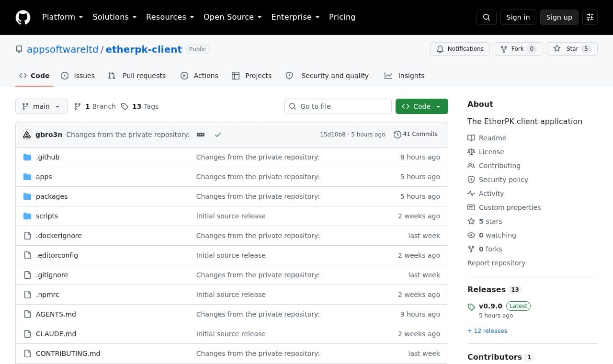Open the .github folder icon
The width and height of the screenshot is (613, 364).
pos(27,157)
